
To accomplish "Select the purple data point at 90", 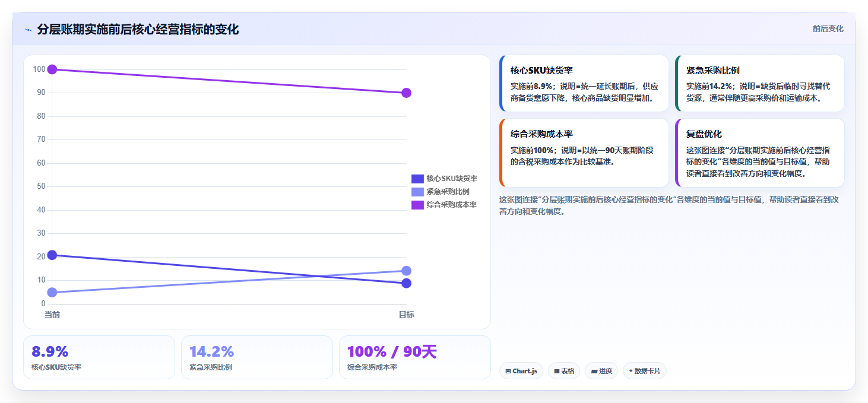I will (406, 93).
